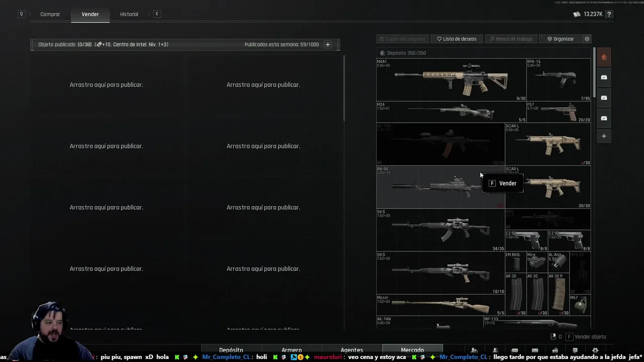Select the F57 pistol
The height and width of the screenshot is (362, 644).
(558, 112)
